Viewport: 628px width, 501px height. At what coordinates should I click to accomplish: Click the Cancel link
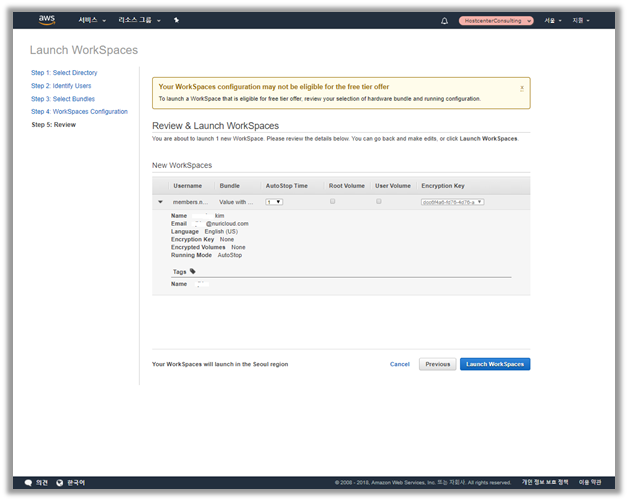[x=399, y=364]
